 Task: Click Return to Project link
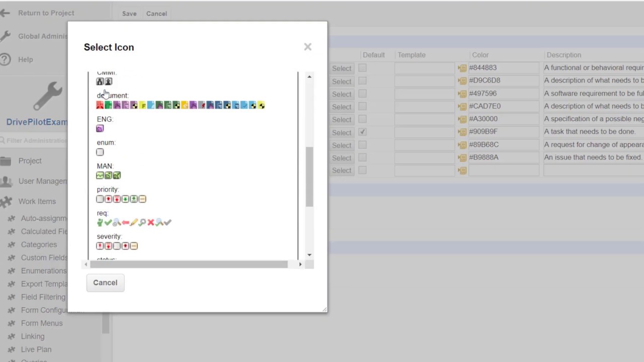(x=46, y=13)
